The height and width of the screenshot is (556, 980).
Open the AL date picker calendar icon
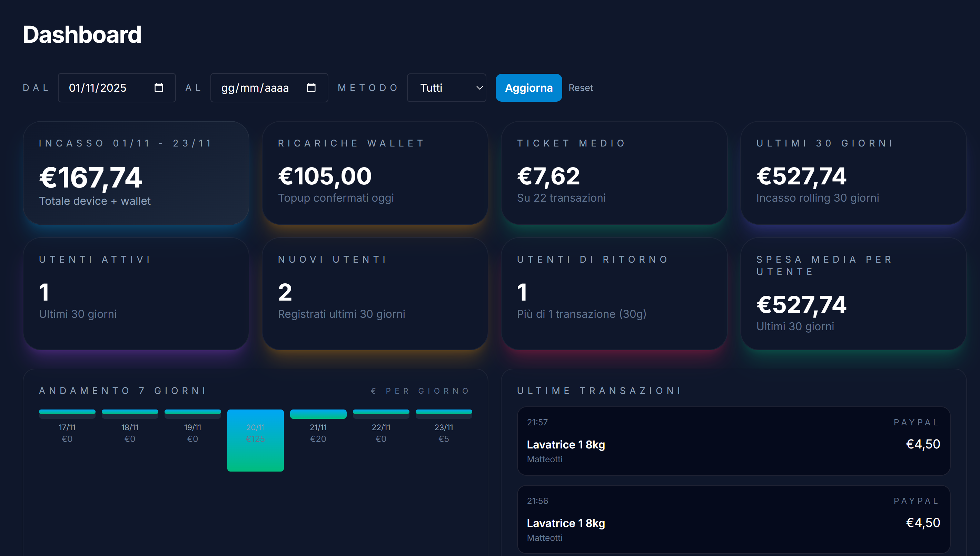coord(311,88)
